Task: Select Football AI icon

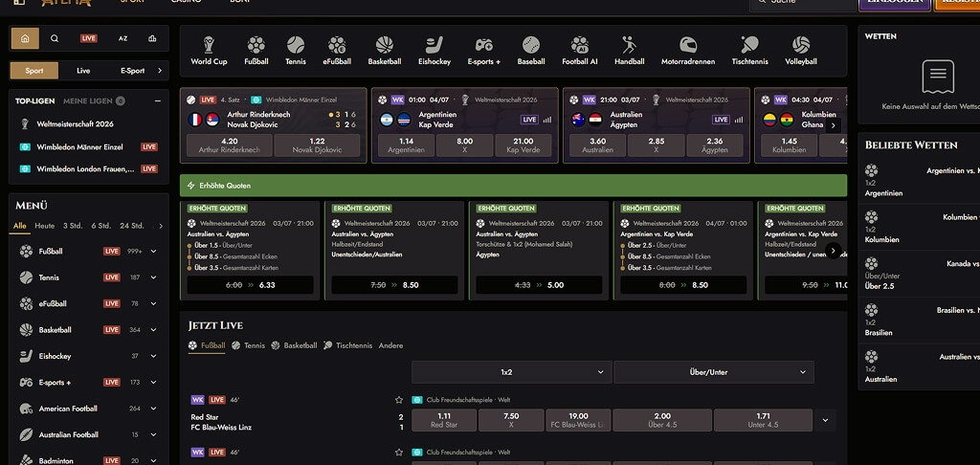Action: 579,51
